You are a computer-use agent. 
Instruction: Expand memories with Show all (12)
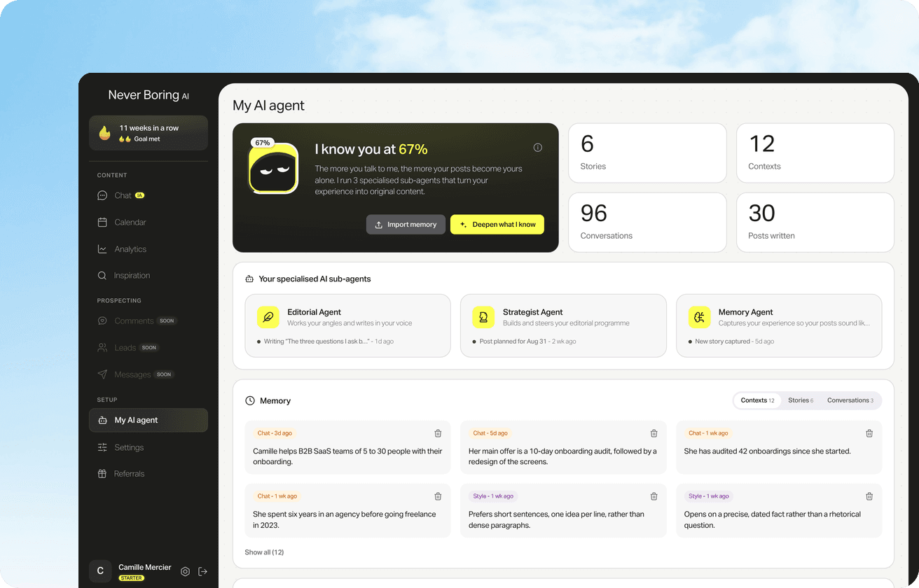click(x=264, y=552)
